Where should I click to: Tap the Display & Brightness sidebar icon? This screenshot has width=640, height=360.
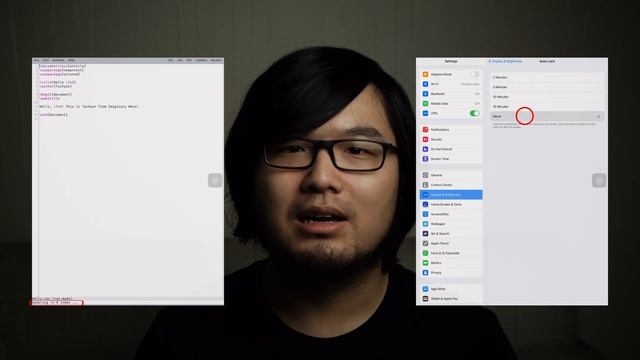tap(425, 195)
